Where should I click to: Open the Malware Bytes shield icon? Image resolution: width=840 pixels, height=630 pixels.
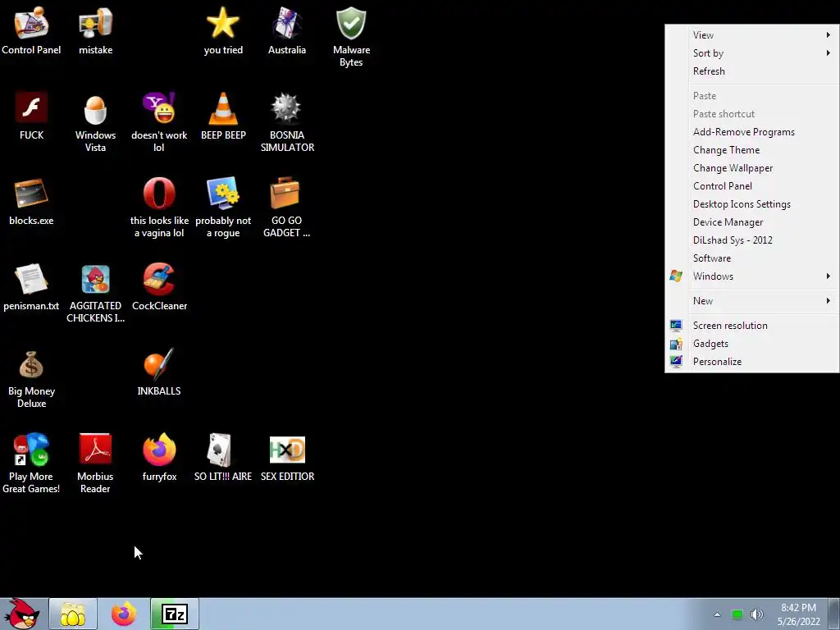tap(351, 36)
